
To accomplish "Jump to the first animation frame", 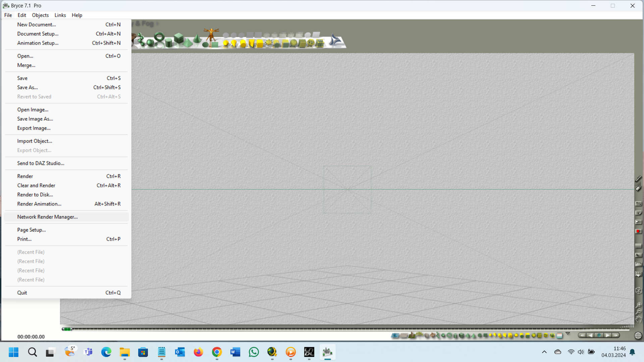I will (x=582, y=335).
